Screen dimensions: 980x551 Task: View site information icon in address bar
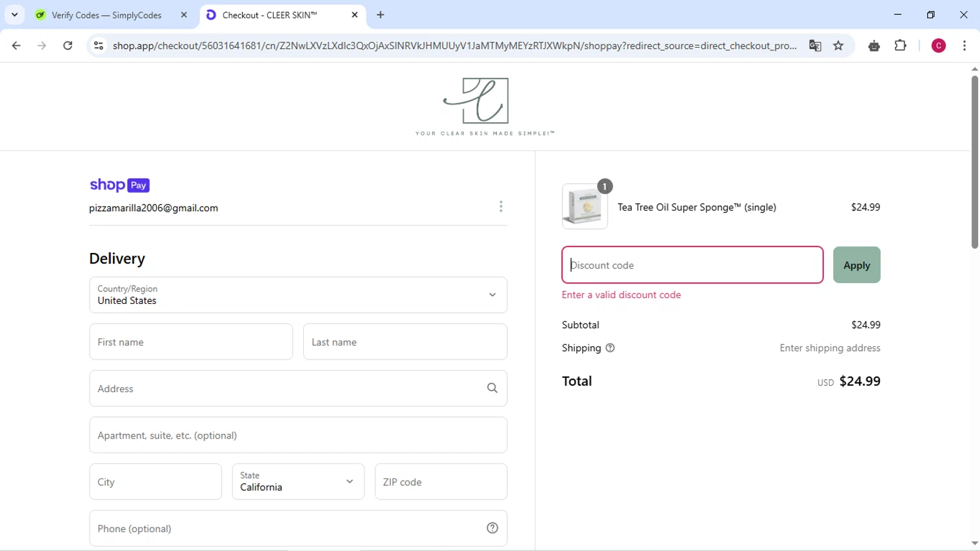(x=99, y=46)
